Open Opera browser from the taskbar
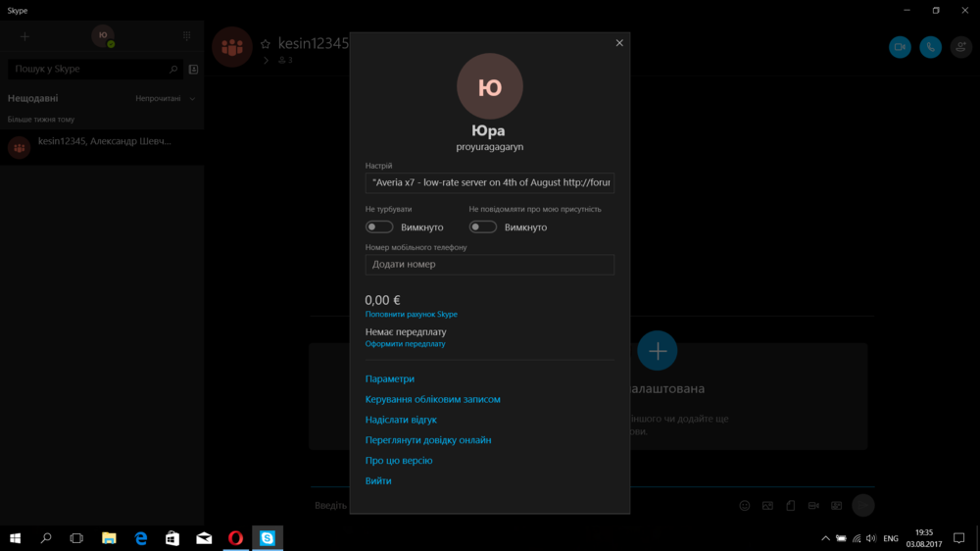 coord(235,538)
